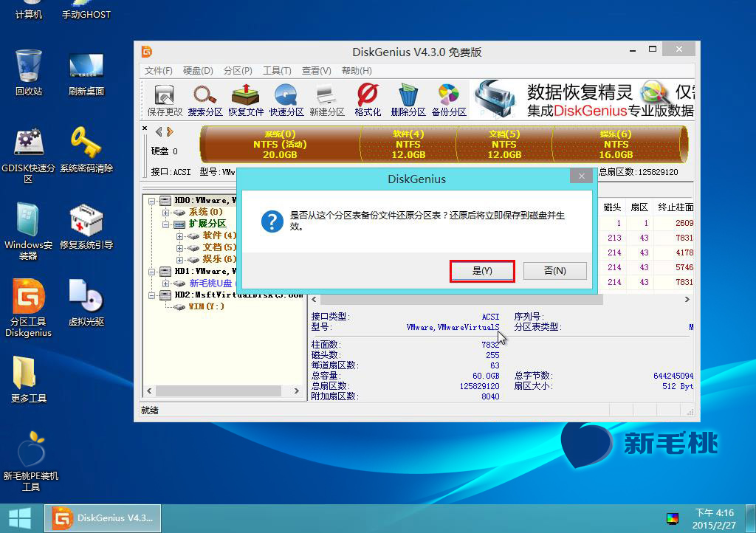Viewport: 756px width, 533px height.
Task: Expand the 文档(5) partition node
Action: click(179, 248)
